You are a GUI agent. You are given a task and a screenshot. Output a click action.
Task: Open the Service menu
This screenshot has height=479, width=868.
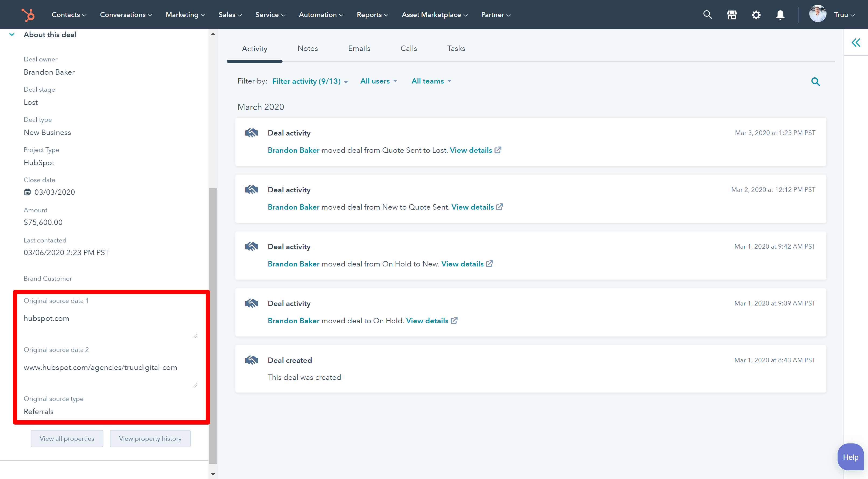tap(270, 15)
